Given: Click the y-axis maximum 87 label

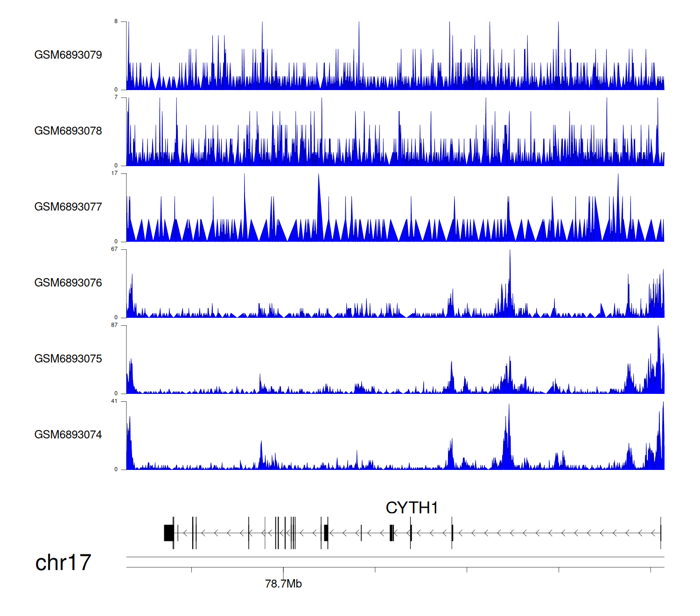Looking at the screenshot, I should click(x=114, y=325).
